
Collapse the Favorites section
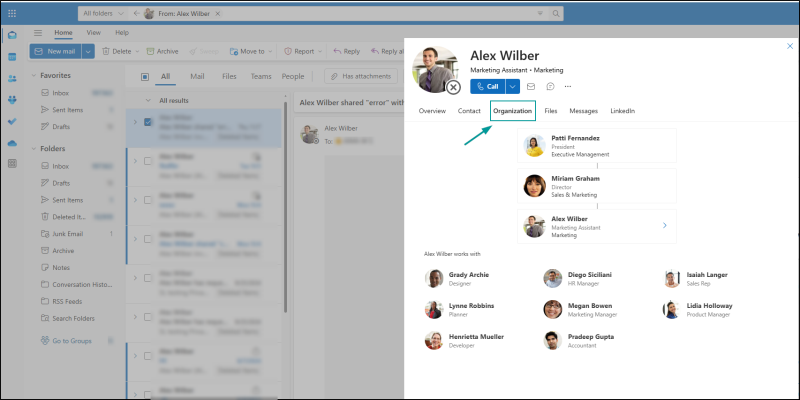(x=34, y=76)
